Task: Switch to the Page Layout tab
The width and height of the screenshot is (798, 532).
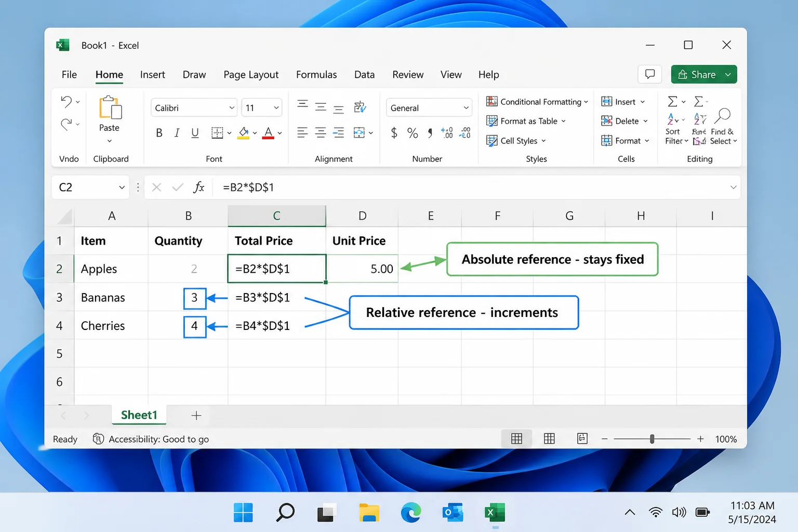Action: click(251, 75)
